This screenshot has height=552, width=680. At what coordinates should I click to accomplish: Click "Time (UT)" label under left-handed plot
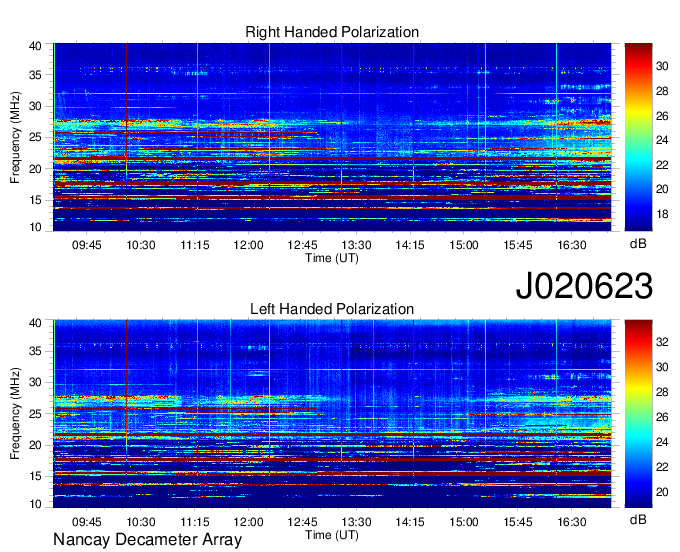(332, 535)
